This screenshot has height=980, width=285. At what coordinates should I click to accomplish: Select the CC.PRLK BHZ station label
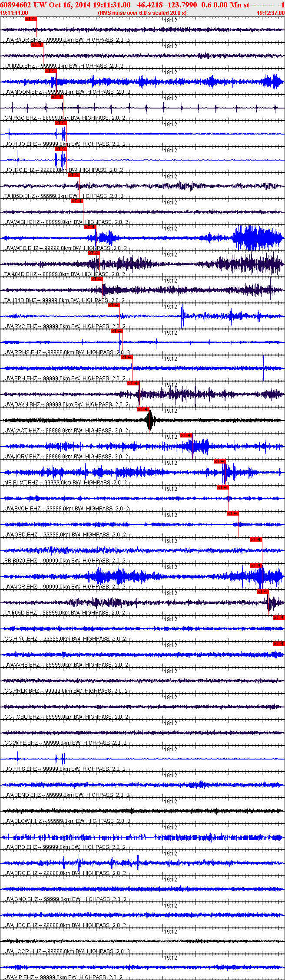[x=22, y=691]
